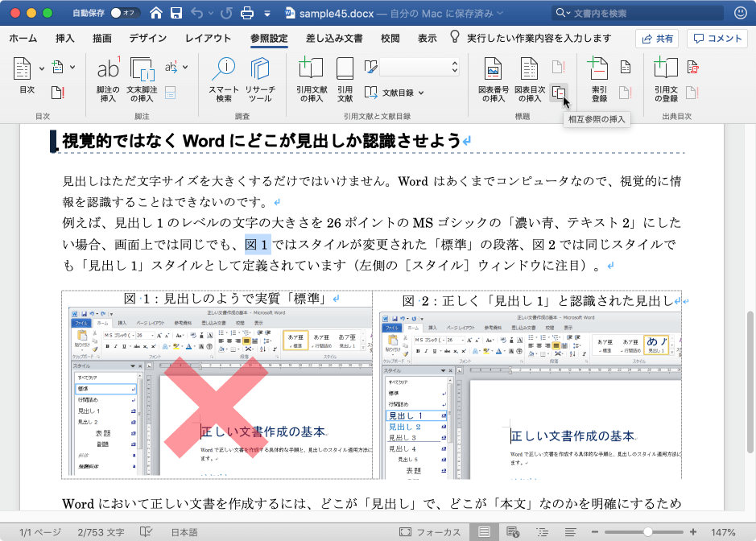Image resolution: width=756 pixels, height=541 pixels.
Task: Insert a caption (図表番号の挿入)
Action: click(x=494, y=80)
